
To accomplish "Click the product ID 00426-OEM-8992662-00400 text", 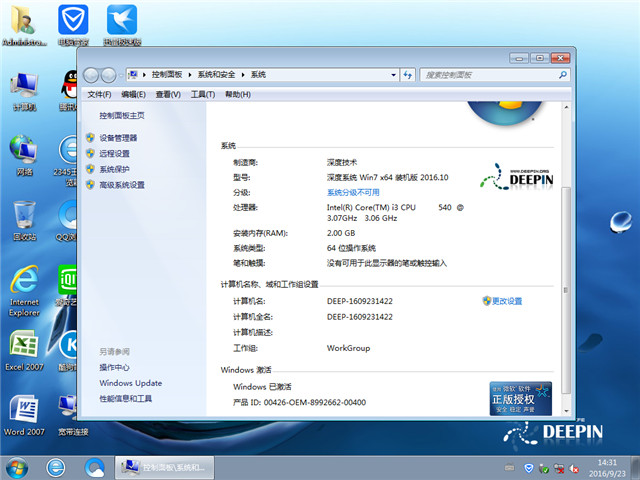I will coord(315,402).
